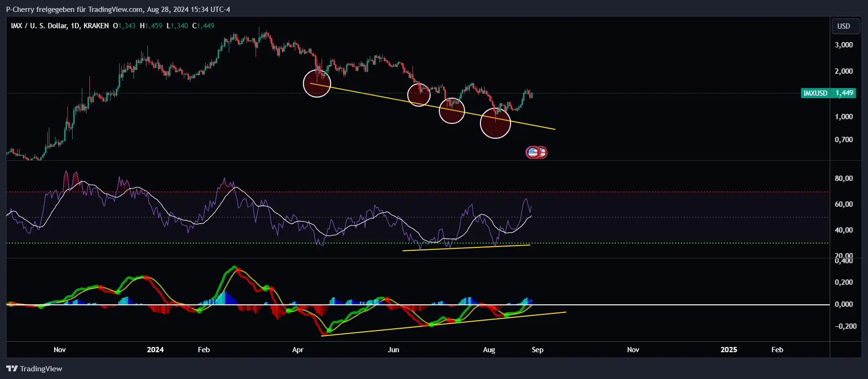Click the Aug label on the time axis
This screenshot has height=379, width=868.
tap(489, 350)
